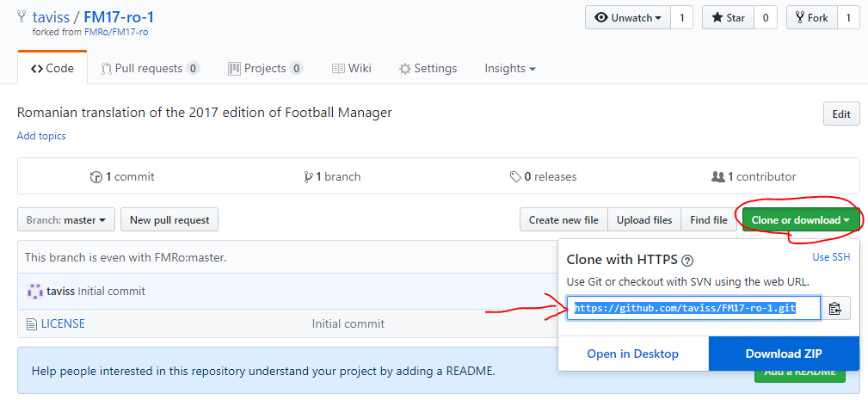Click the taviss avatar icon in commit row
Screen dimensions: 868x400
pos(35,291)
